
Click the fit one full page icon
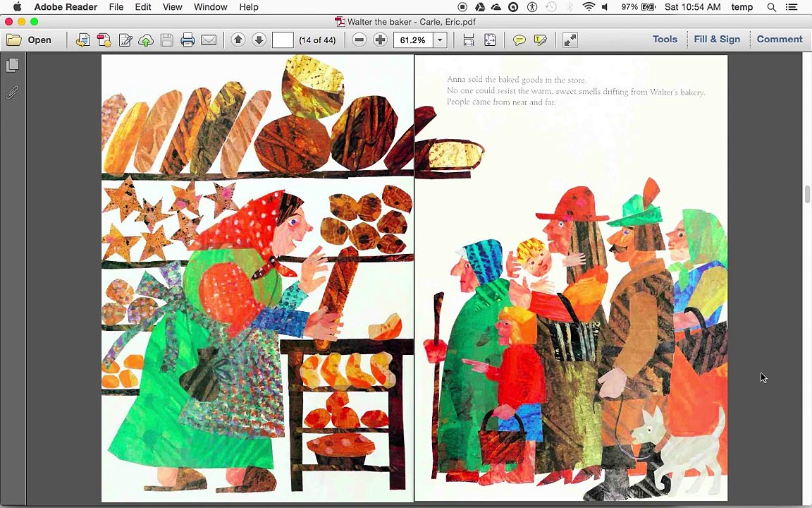pyautogui.click(x=490, y=40)
